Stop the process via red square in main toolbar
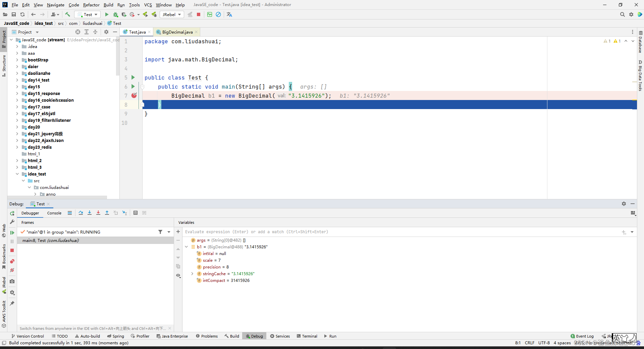The image size is (644, 349). point(199,14)
